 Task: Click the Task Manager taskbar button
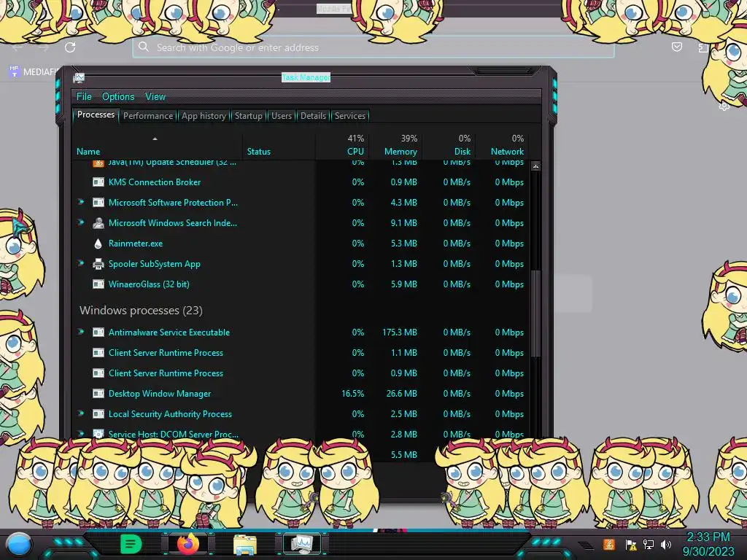click(302, 544)
